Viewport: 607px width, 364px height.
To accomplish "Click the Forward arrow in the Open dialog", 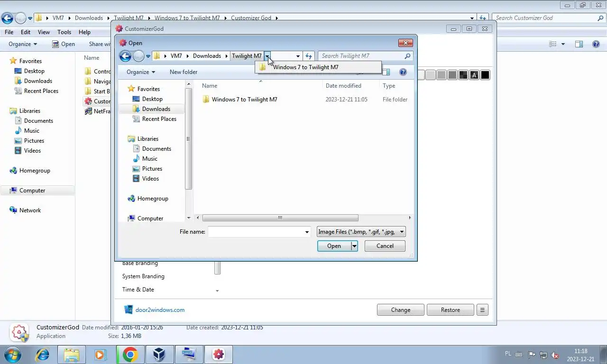I will pyautogui.click(x=138, y=56).
